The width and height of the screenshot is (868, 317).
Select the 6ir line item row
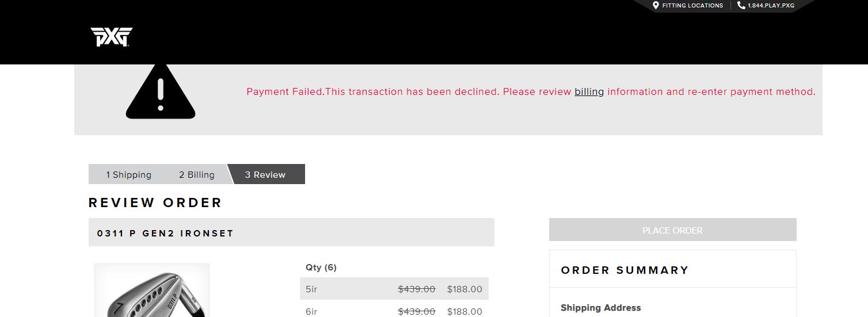coord(394,311)
